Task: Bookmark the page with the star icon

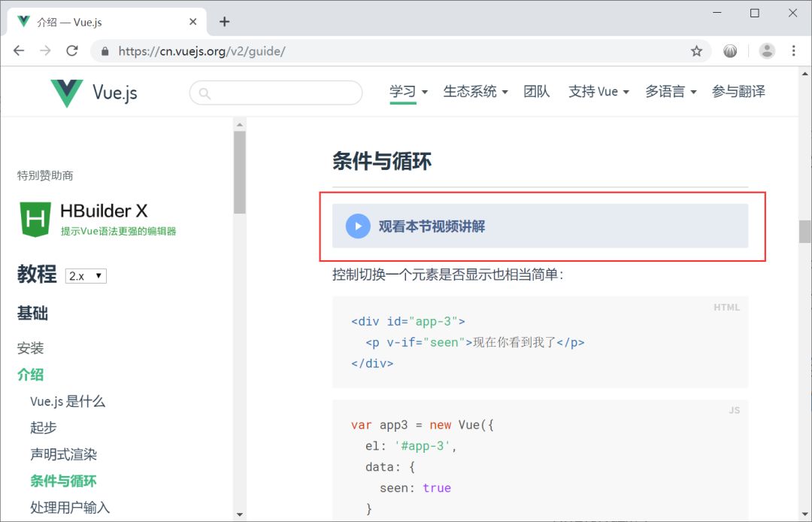Action: (x=696, y=51)
